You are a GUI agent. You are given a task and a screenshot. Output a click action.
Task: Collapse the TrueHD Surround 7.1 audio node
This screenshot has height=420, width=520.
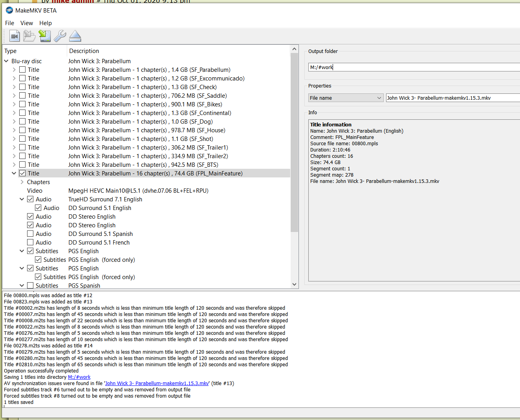[x=22, y=199]
